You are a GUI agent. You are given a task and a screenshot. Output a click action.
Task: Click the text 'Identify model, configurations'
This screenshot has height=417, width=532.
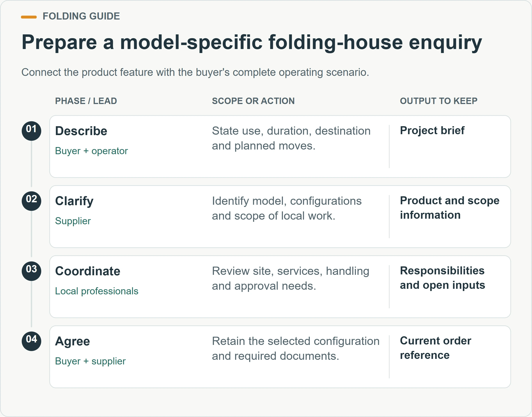click(x=287, y=201)
